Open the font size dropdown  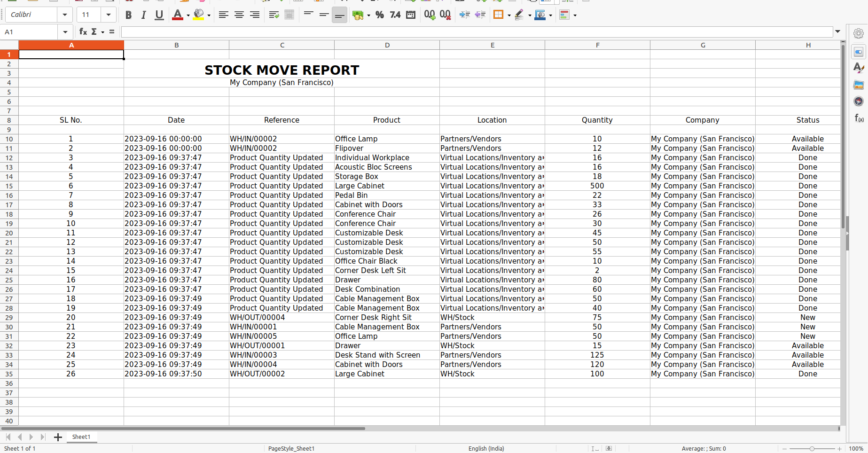click(109, 15)
